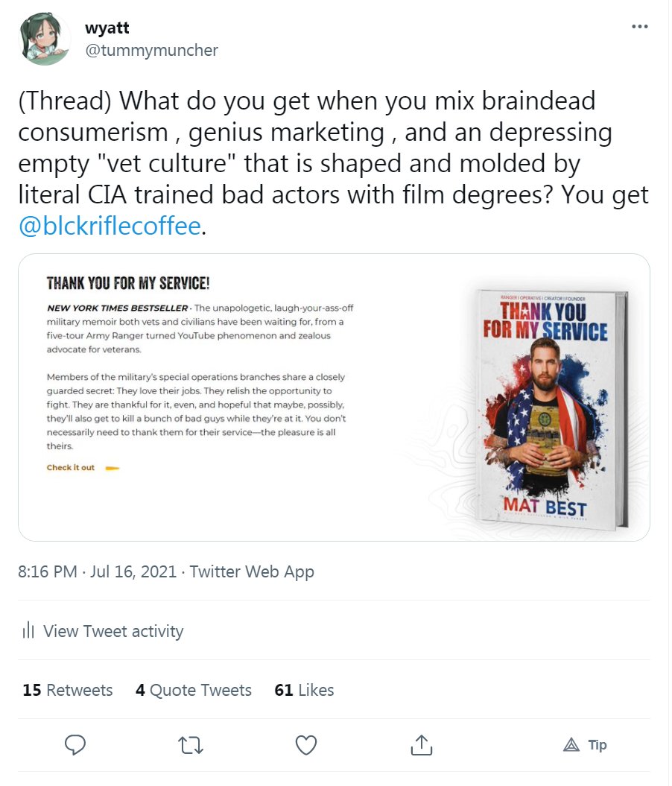Click the reply speech bubble icon
The image size is (672, 786).
point(75,745)
